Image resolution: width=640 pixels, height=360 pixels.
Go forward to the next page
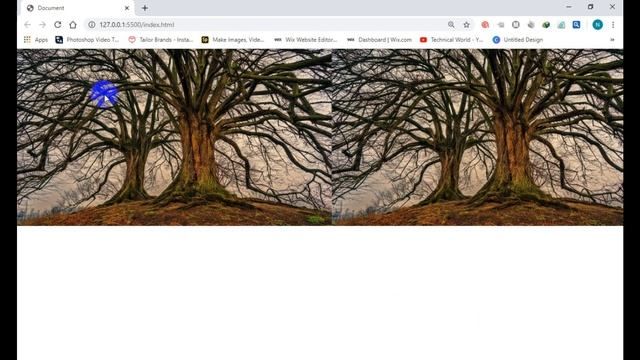(x=42, y=25)
